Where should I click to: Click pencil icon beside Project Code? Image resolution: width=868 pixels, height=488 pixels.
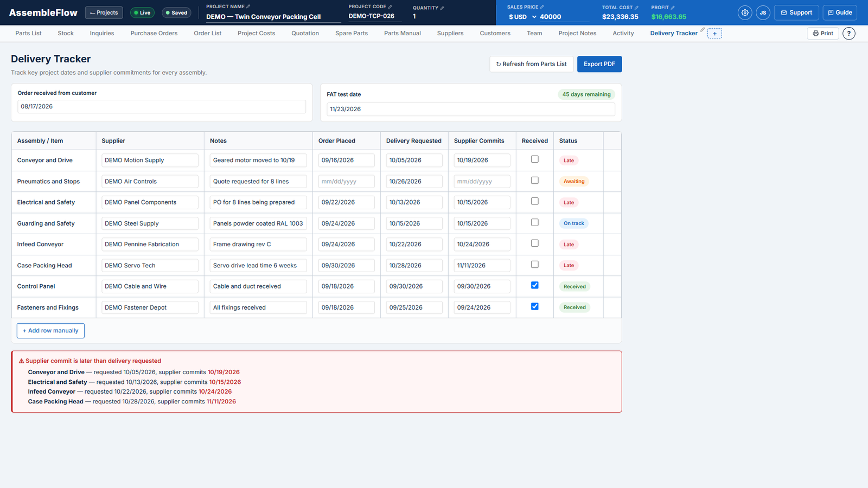click(390, 7)
